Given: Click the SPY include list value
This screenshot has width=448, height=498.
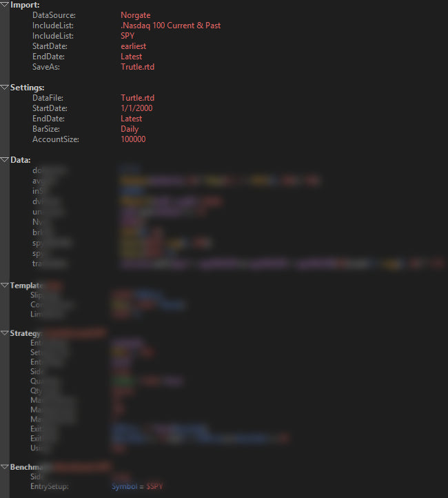Looking at the screenshot, I should 128,36.
